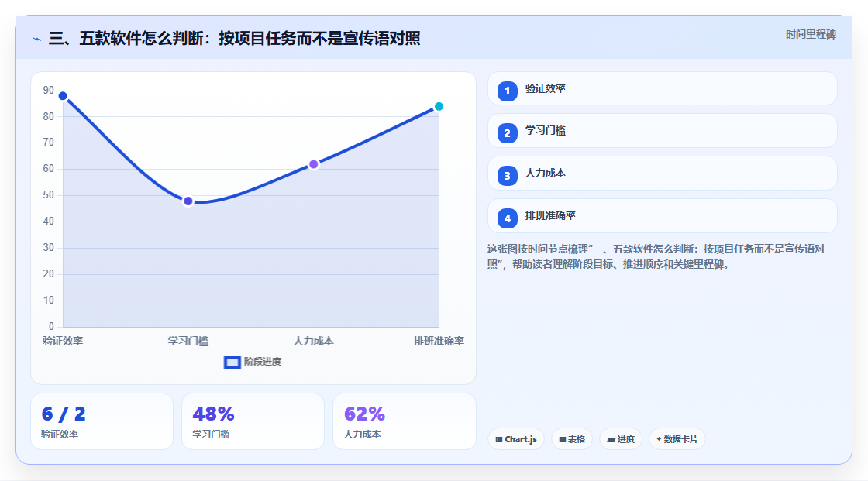
Task: Click the x-axis label 人力成本
Action: pos(313,341)
